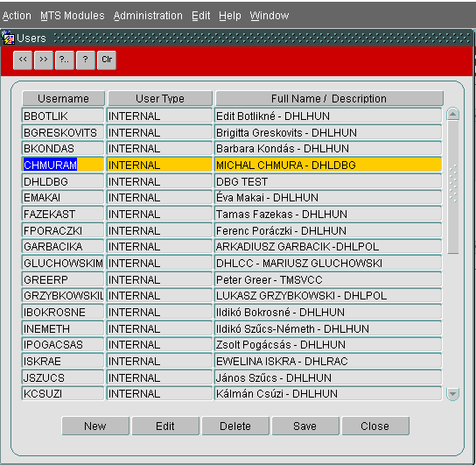Select the BKONDAS username field
This screenshot has height=465, width=476.
(63, 149)
